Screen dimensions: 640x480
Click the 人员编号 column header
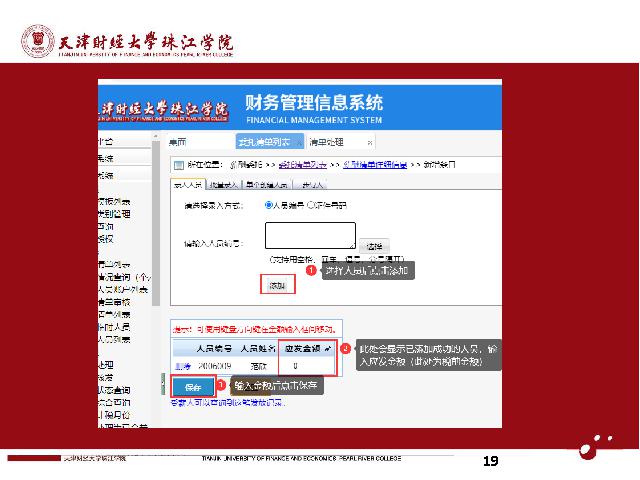coord(214,349)
